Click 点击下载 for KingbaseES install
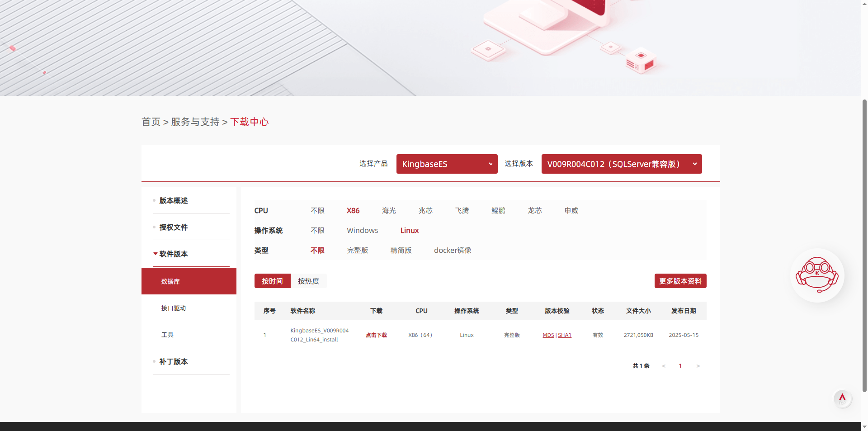868x431 pixels. (x=376, y=335)
